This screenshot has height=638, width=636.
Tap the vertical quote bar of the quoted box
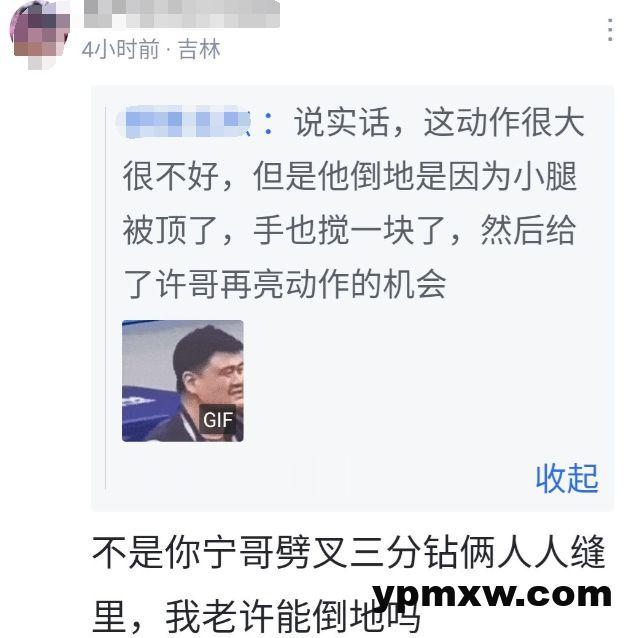click(105, 298)
